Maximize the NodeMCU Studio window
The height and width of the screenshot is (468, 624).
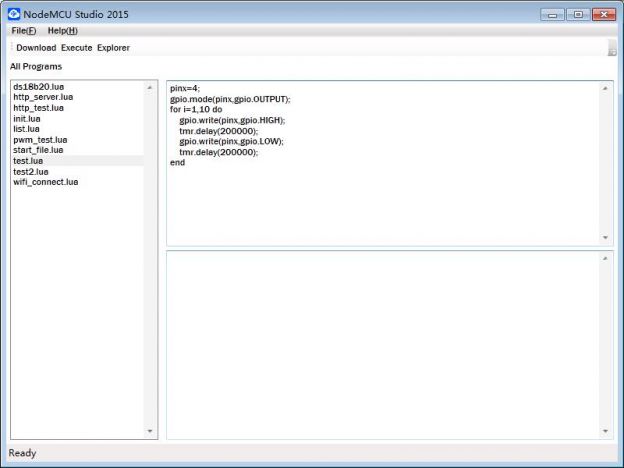pyautogui.click(x=578, y=15)
